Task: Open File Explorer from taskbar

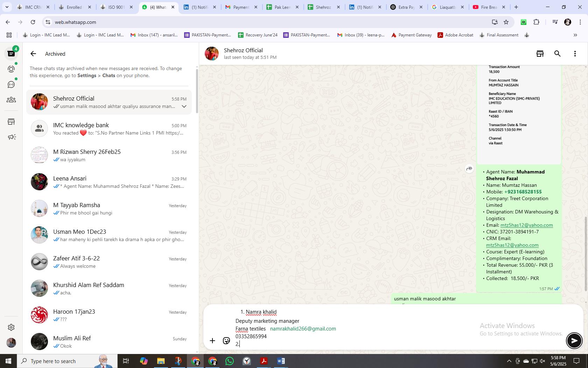Action: coord(161,361)
